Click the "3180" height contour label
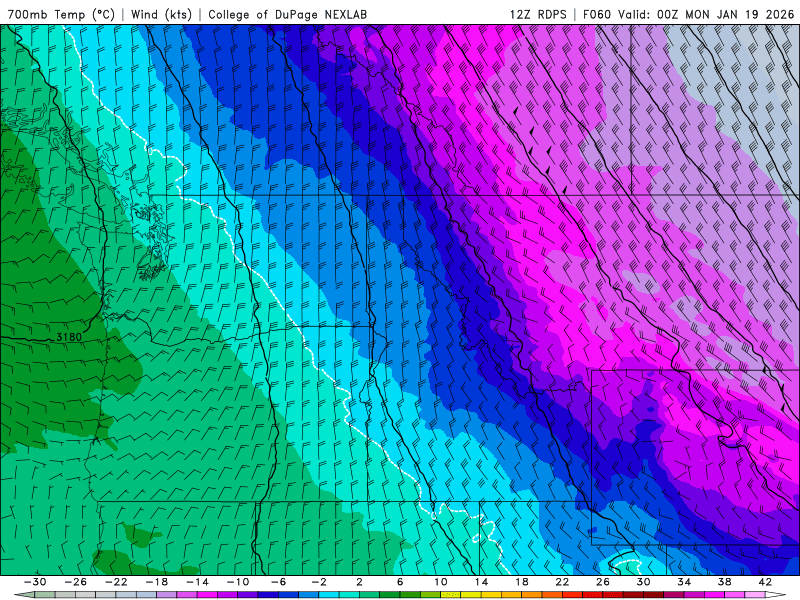The width and height of the screenshot is (800, 600). coord(69,337)
